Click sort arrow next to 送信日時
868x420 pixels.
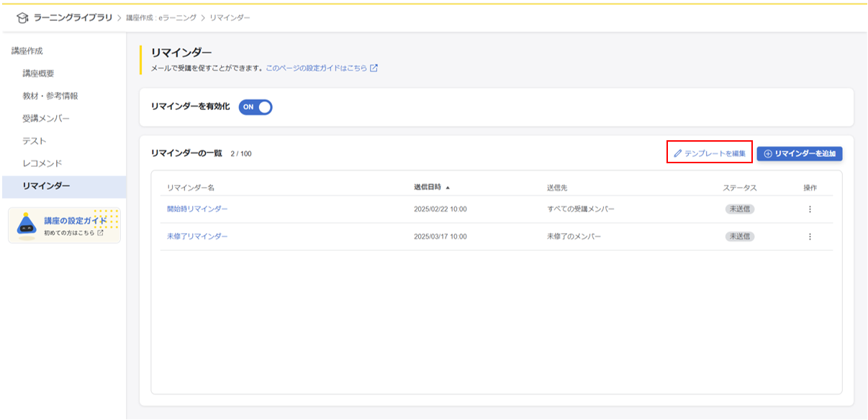tap(448, 188)
